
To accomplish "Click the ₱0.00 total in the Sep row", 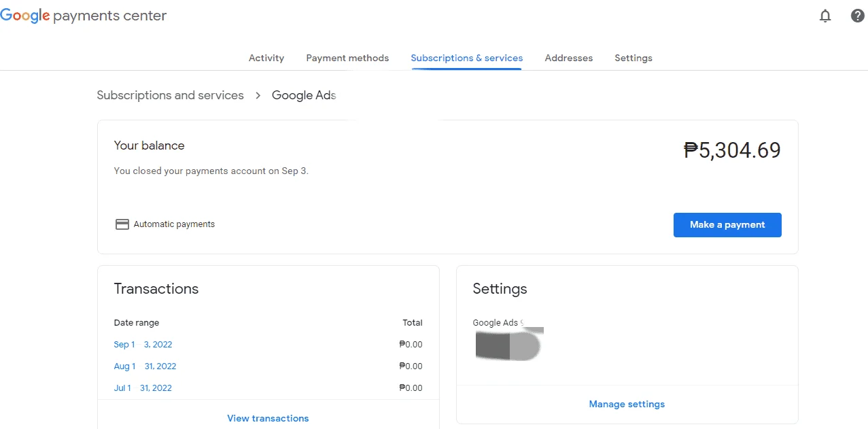I will (x=411, y=345).
